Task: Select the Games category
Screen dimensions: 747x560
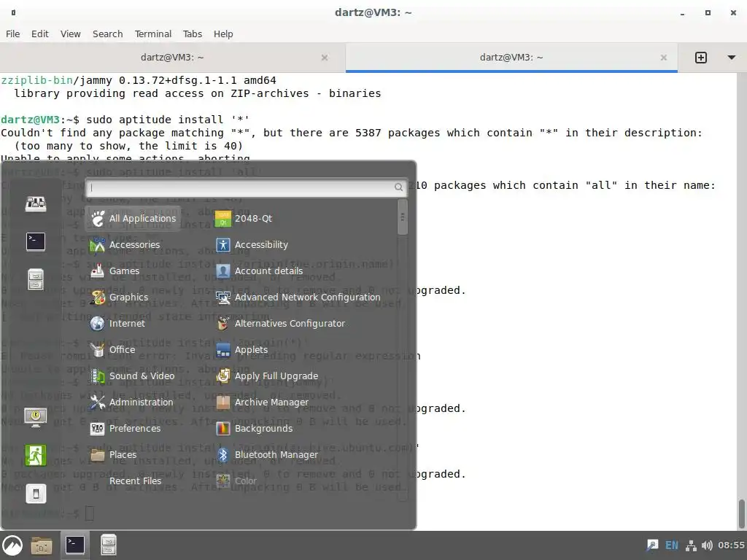Action: point(115,271)
